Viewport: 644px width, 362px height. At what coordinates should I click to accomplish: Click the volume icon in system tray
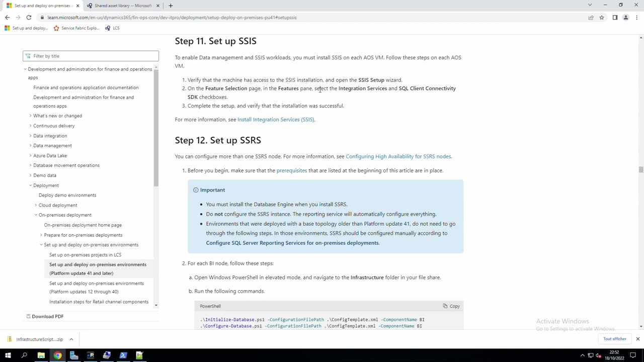599,355
